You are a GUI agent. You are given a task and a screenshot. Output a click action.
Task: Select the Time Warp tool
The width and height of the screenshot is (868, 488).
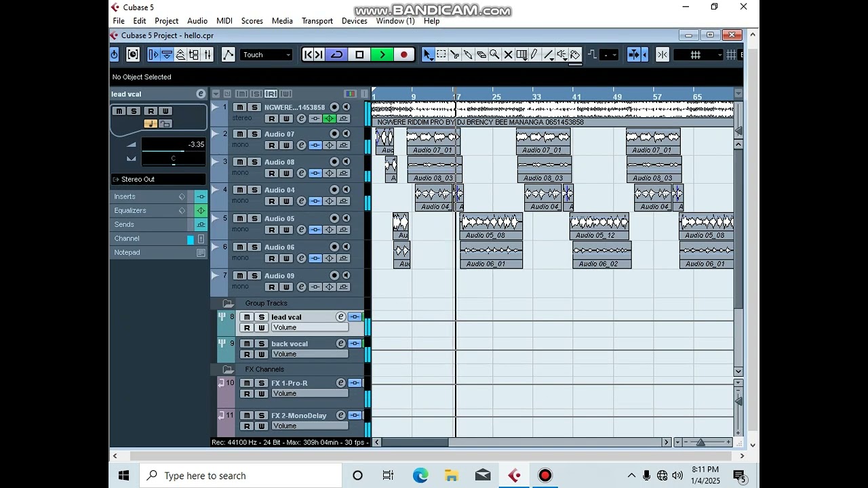click(x=521, y=55)
